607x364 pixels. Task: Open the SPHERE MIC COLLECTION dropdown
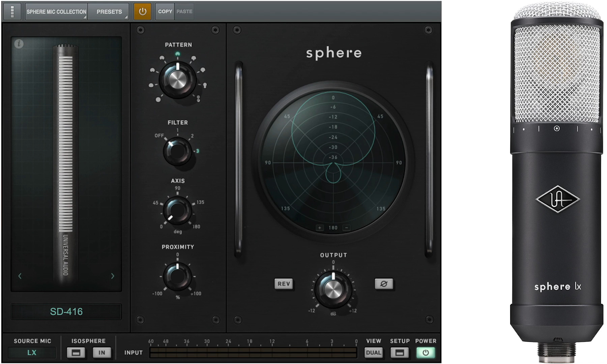coord(56,11)
